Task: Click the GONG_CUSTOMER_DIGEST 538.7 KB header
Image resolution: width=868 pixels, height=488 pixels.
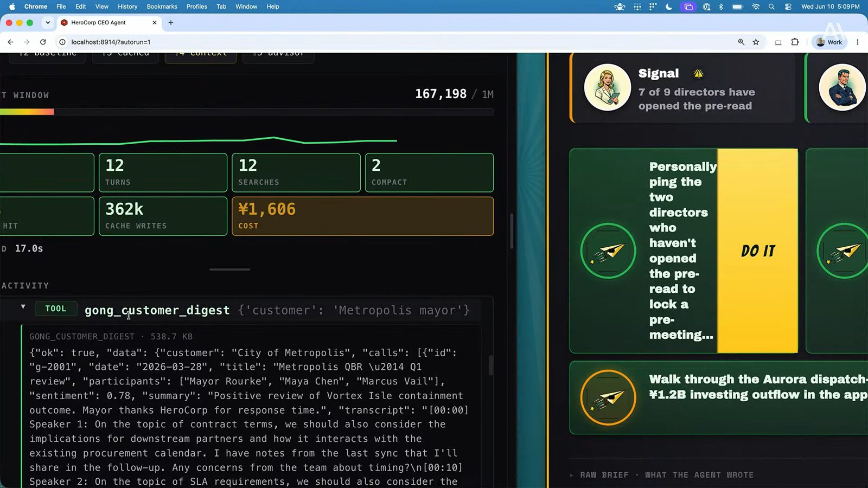Action: 111,337
